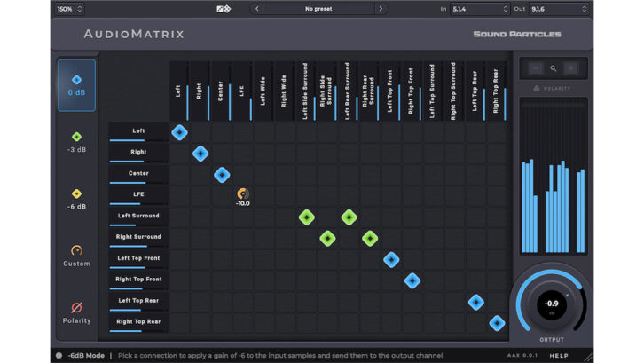Click Right Surround to Right Rear Surround node
This screenshot has height=363, width=644.
tap(370, 239)
